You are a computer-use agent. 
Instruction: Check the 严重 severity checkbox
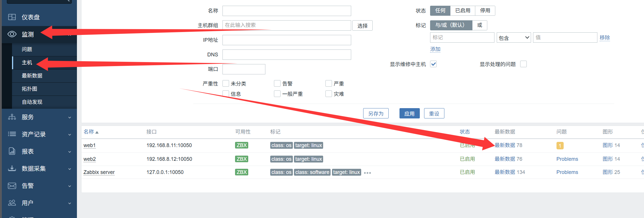[x=329, y=84]
